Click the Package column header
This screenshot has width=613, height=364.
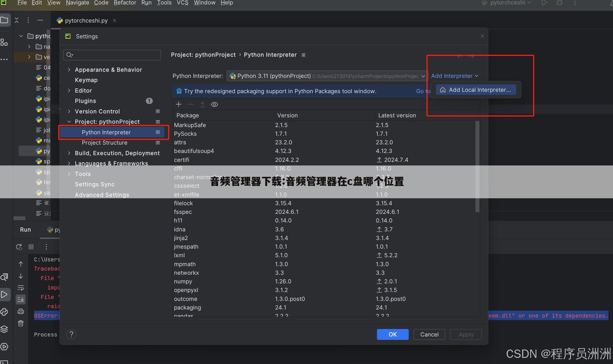pyautogui.click(x=223, y=115)
